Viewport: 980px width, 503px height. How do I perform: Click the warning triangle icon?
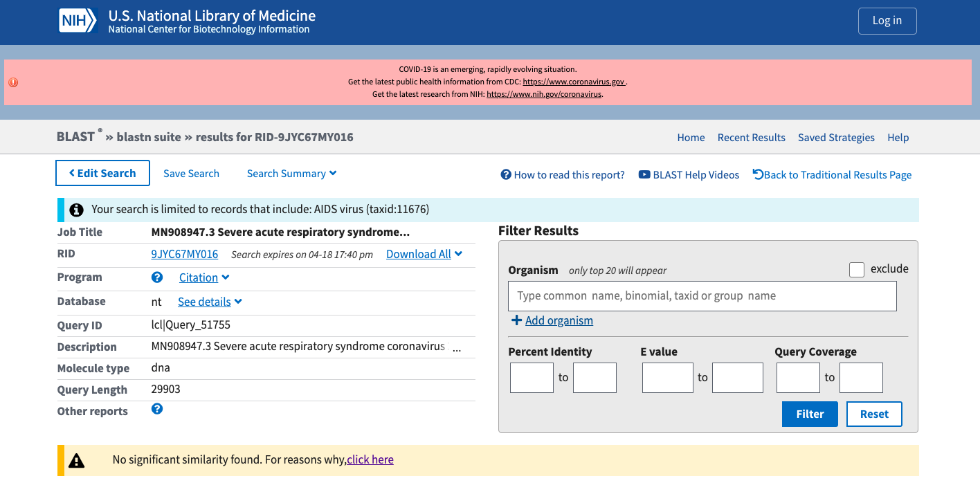pyautogui.click(x=76, y=460)
